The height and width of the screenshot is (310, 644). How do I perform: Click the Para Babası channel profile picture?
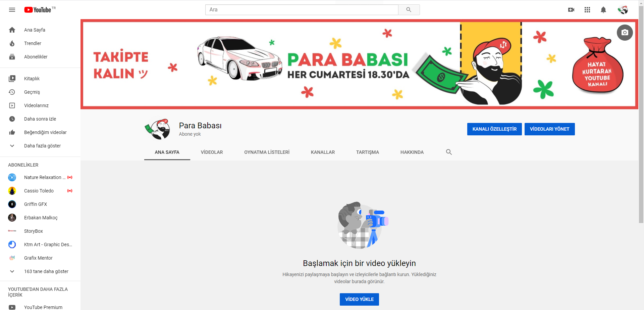(158, 129)
